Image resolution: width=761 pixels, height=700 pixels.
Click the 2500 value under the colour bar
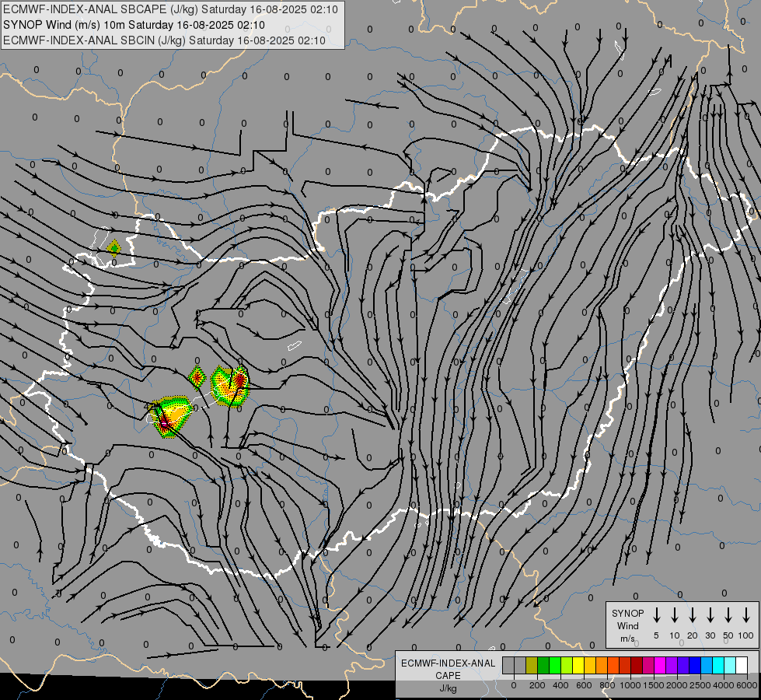click(700, 685)
